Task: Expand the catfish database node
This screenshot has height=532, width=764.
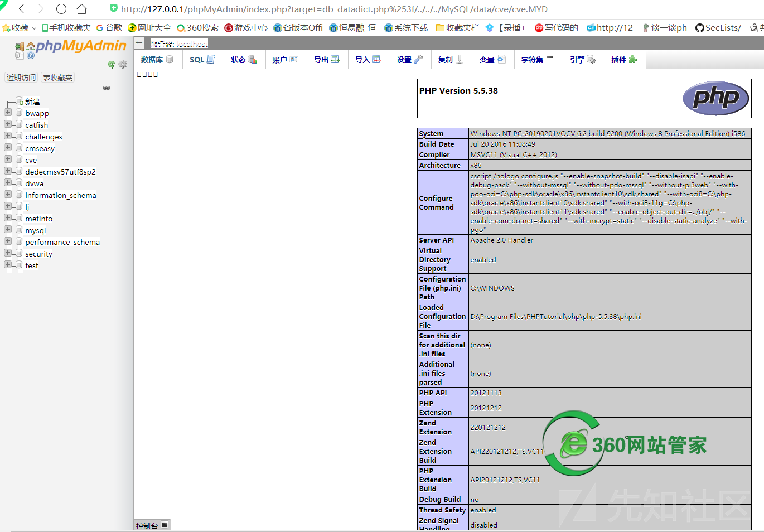Action: 8,124
